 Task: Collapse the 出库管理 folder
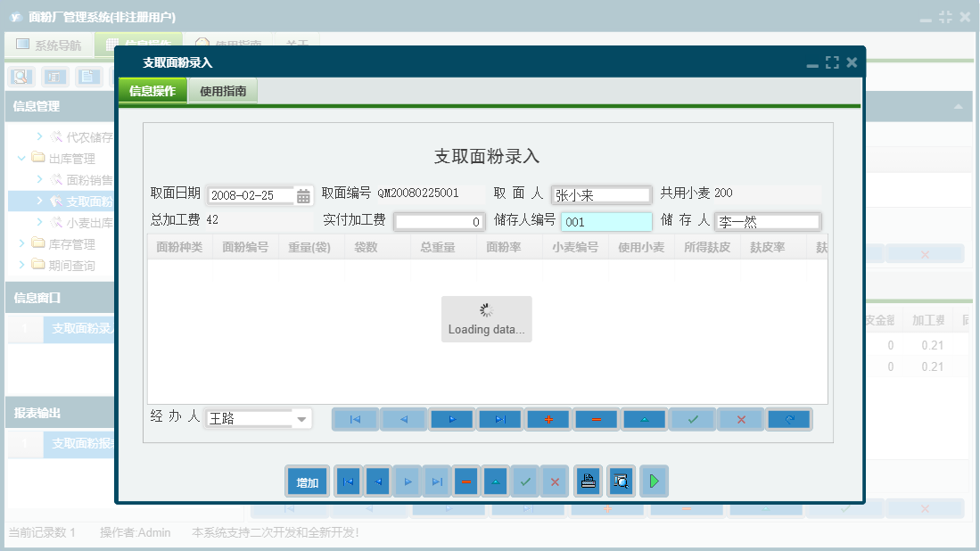(20, 158)
